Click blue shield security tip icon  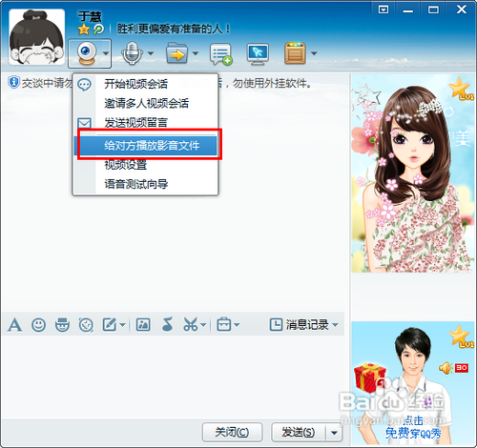[x=13, y=82]
